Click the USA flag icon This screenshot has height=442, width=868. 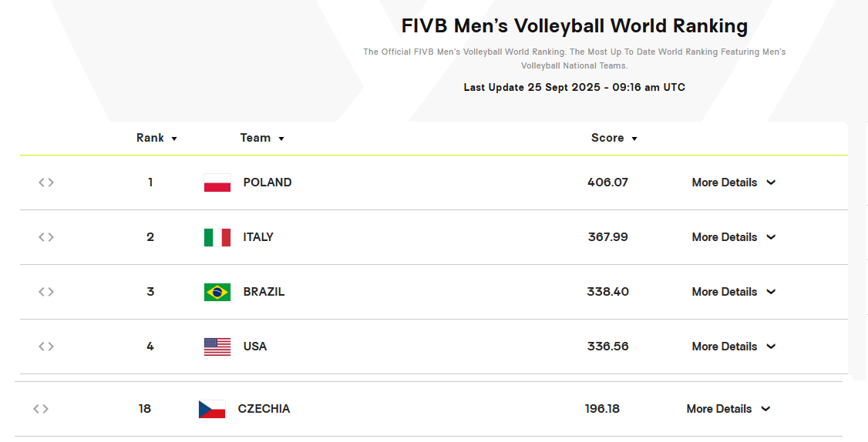click(217, 347)
